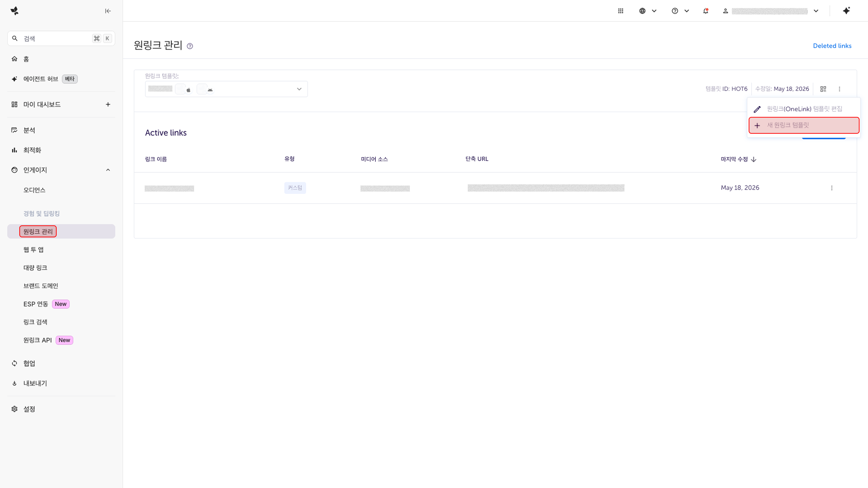Viewport: 868px width, 488px height.
Task: Collapse the sidebar with the arrow icon
Action: pos(108,11)
